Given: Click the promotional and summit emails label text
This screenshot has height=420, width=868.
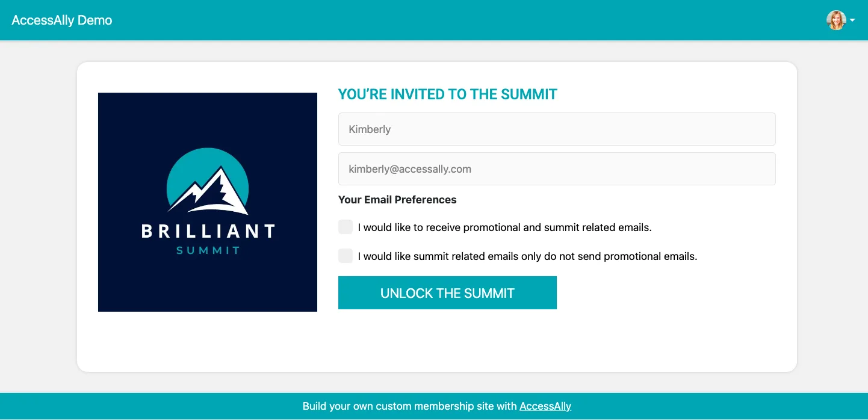Looking at the screenshot, I should point(504,227).
